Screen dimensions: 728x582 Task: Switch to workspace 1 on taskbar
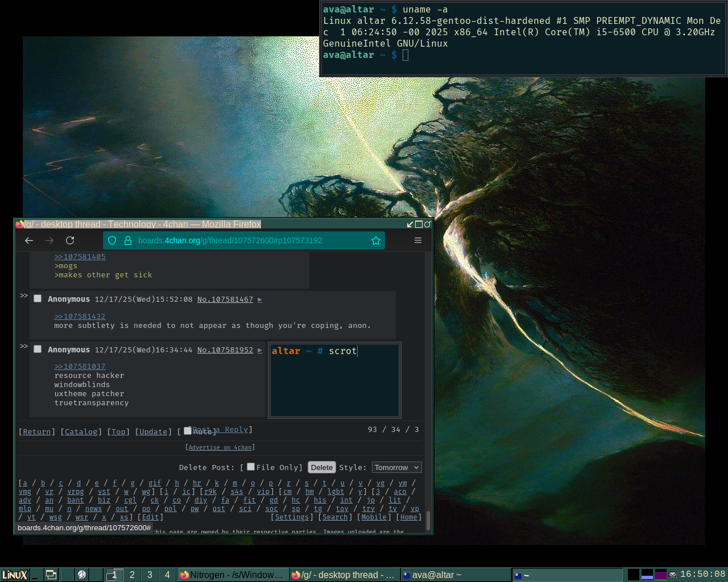pos(114,575)
